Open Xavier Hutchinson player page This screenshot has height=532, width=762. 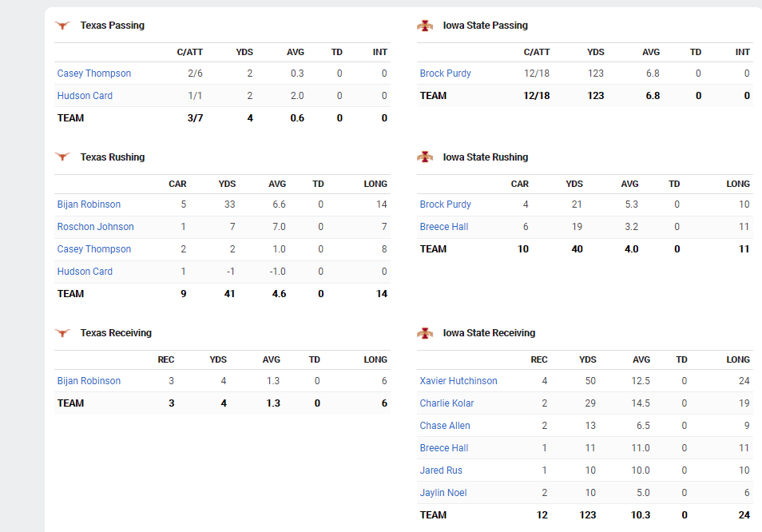click(x=458, y=381)
